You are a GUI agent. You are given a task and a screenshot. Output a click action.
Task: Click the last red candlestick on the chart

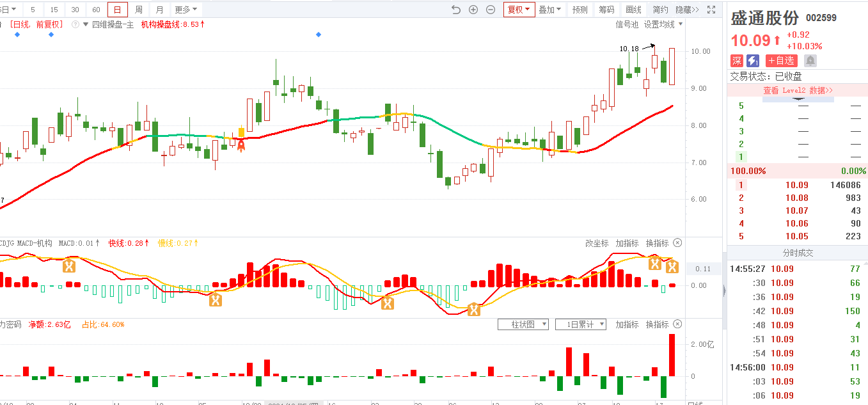tap(672, 66)
